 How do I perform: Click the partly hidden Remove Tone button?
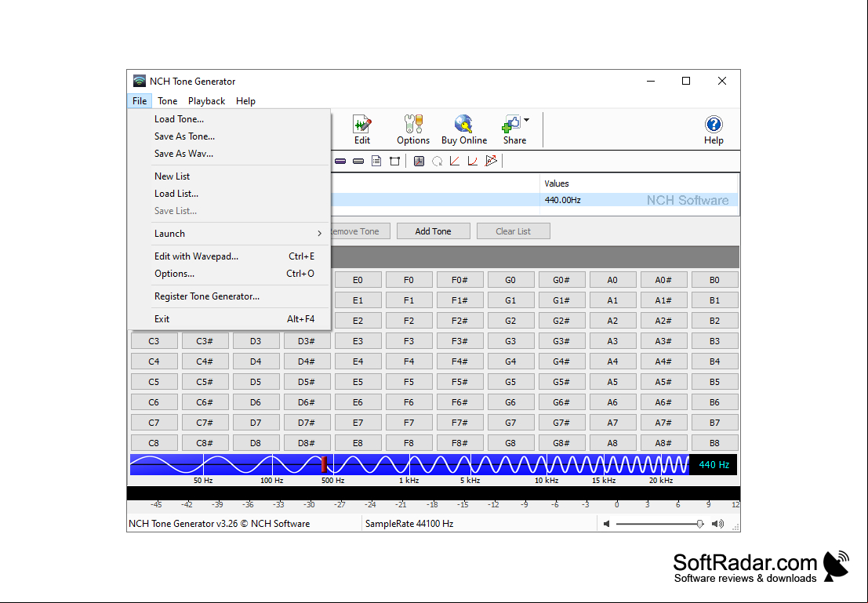pos(360,231)
